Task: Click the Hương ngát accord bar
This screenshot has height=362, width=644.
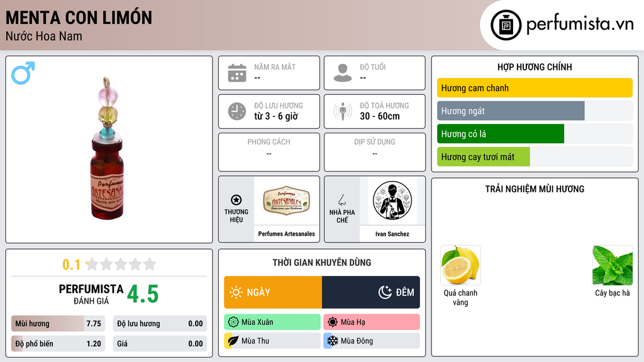Action: [x=535, y=111]
